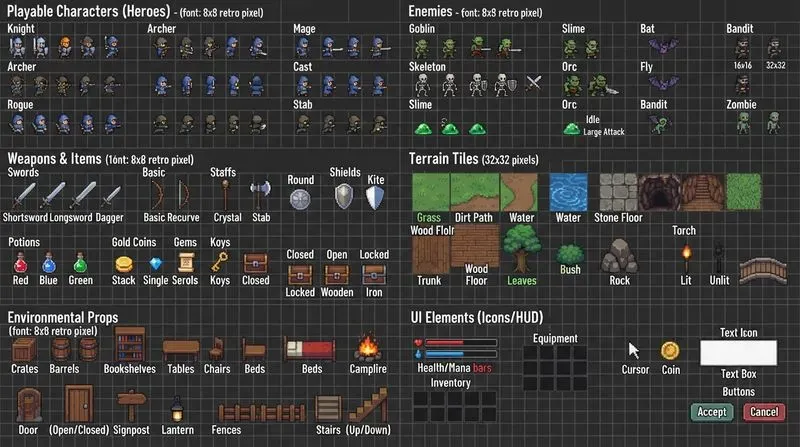Select the Stone Floor terrain tile

pos(618,192)
